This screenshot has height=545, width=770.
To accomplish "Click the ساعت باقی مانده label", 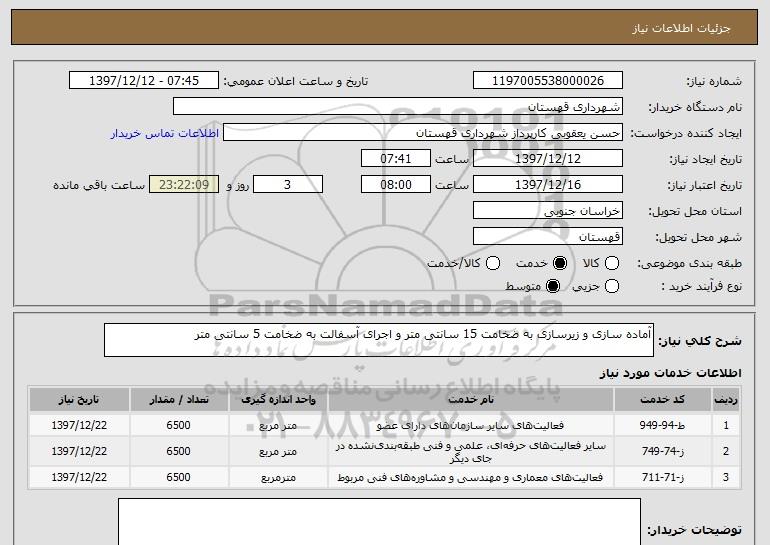I will click(99, 185).
